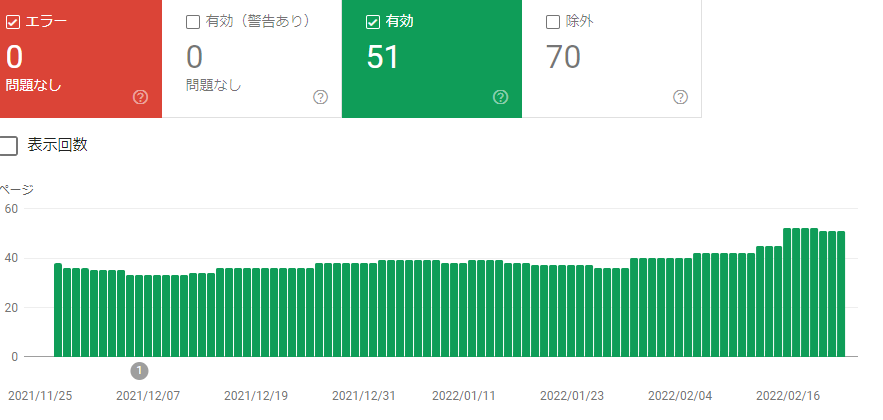Uncheck the エラー checkbox

click(12, 23)
